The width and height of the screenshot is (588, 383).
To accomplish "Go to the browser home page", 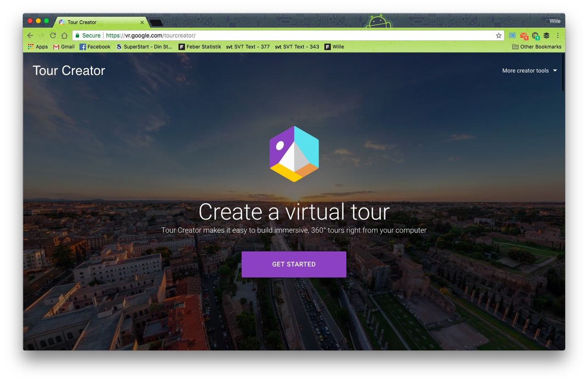I will point(64,35).
